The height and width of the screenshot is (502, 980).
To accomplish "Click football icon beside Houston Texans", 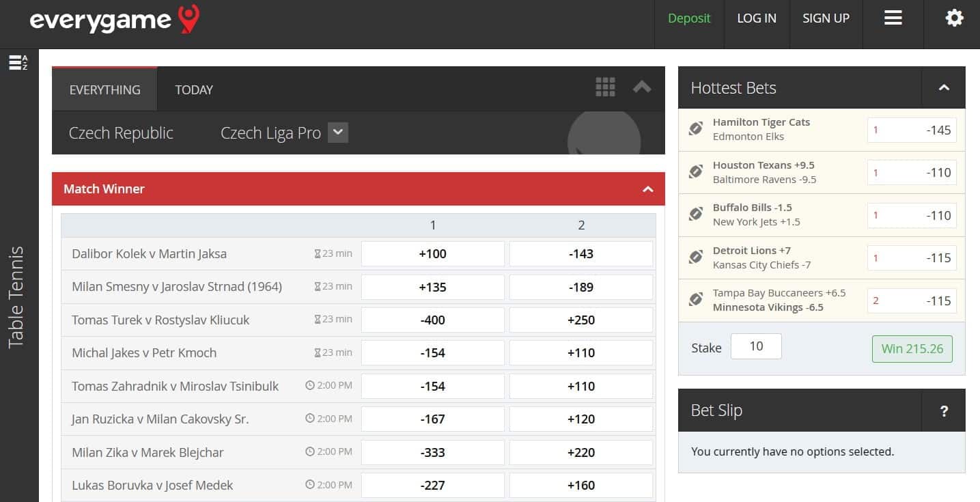I will coord(696,171).
